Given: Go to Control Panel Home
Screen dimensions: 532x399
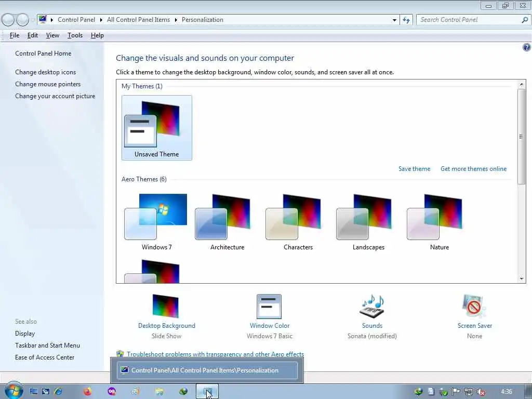Looking at the screenshot, I should 43,54.
